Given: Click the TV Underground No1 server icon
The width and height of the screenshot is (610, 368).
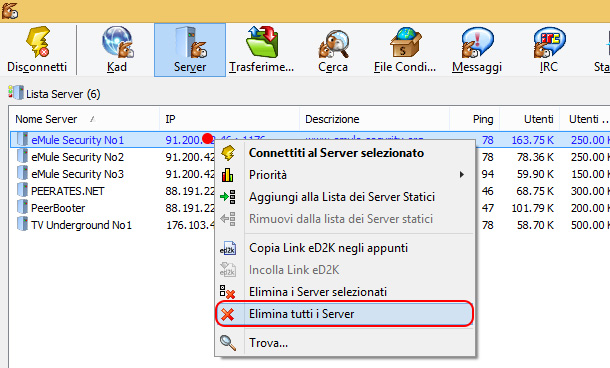Looking at the screenshot, I should pyautogui.click(x=22, y=225).
